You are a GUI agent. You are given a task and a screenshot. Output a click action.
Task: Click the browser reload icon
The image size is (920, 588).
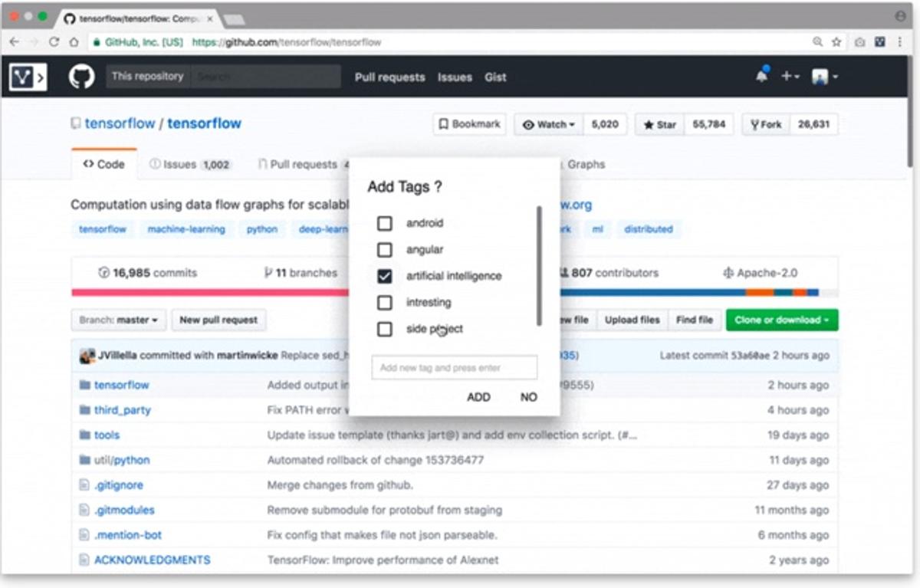pos(54,42)
